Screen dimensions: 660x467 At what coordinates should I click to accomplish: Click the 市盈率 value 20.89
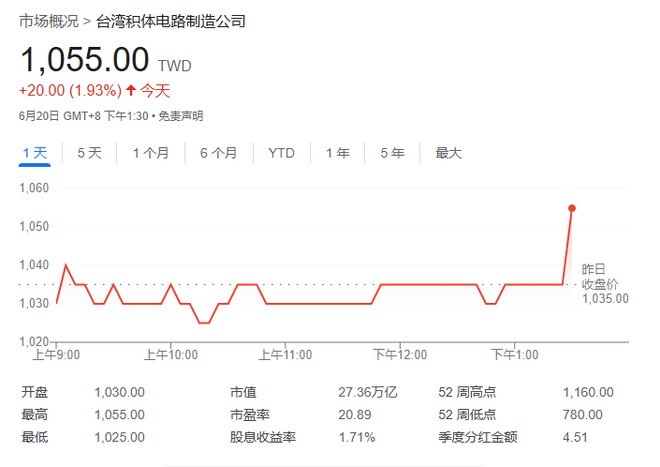354,415
